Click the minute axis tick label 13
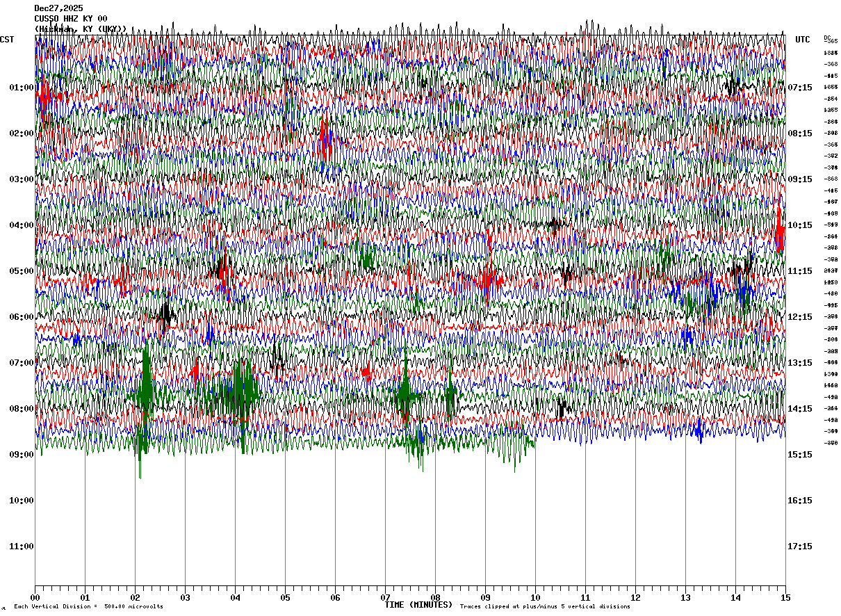 coord(685,597)
